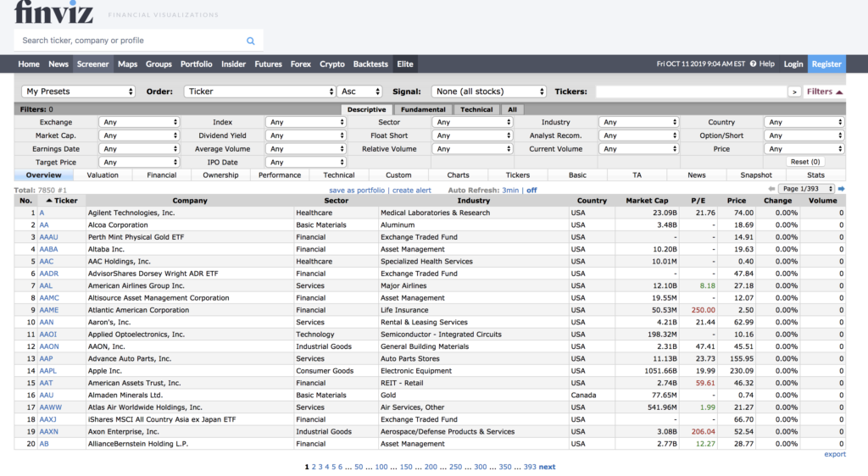Open the Maps menu item

127,64
